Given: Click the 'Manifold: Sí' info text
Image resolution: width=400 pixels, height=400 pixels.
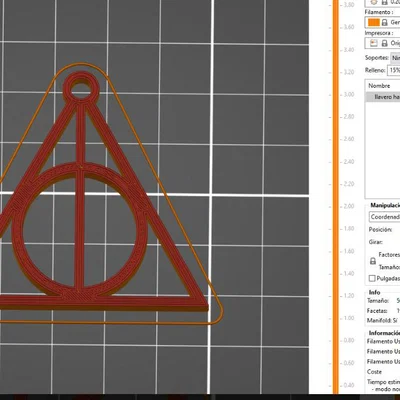Looking at the screenshot, I should click(382, 320).
